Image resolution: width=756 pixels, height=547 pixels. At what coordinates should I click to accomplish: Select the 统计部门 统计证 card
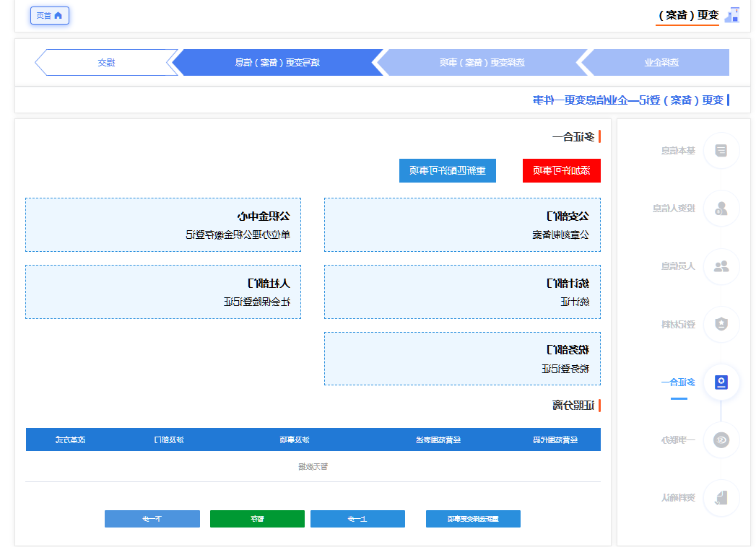[x=462, y=292]
